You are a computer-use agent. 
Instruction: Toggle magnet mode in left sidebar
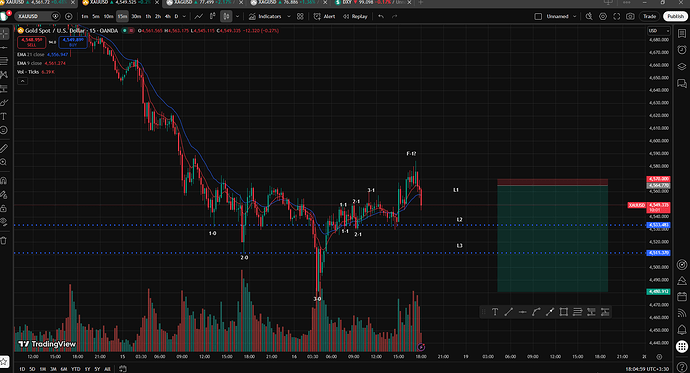(x=4, y=180)
